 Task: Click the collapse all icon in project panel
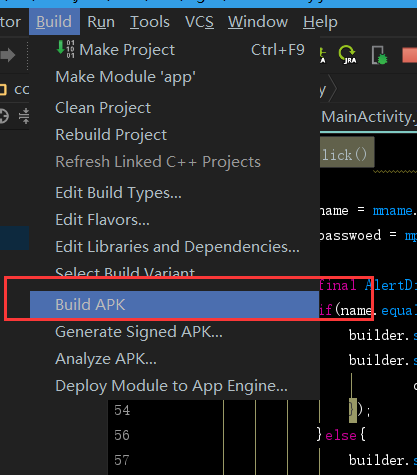click(24, 116)
